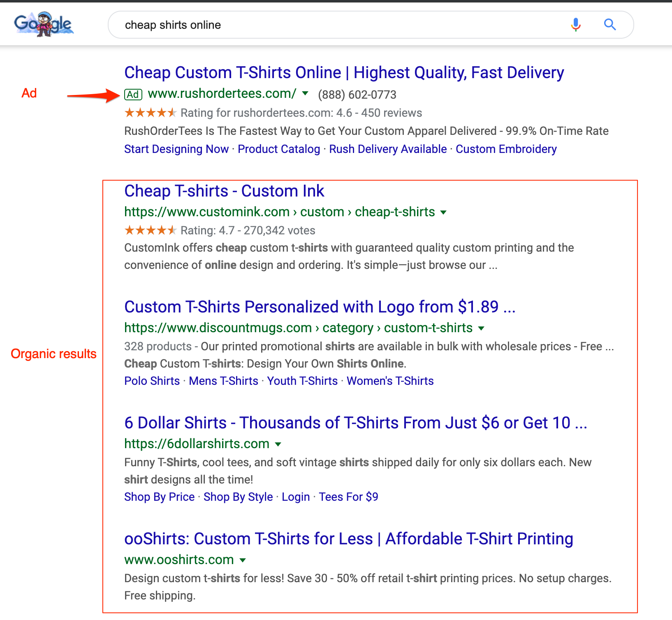Click 'RushOrderTees Is The Fastest Way' description
This screenshot has height=620, width=672.
click(366, 131)
